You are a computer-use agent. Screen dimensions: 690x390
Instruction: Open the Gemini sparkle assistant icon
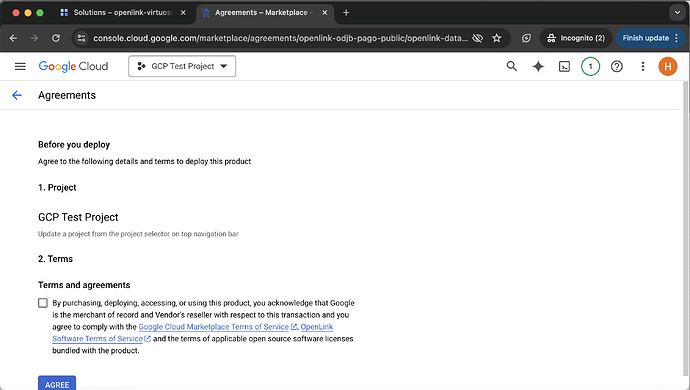pos(538,66)
